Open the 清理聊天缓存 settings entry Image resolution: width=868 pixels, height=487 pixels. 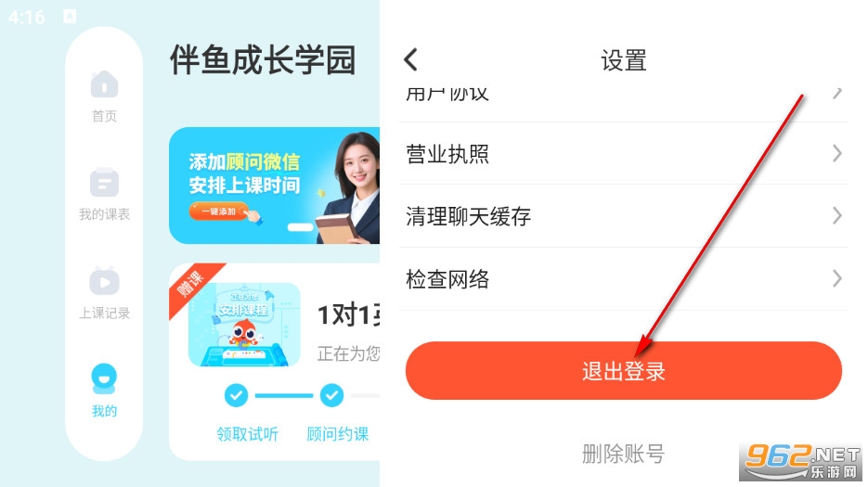click(624, 216)
